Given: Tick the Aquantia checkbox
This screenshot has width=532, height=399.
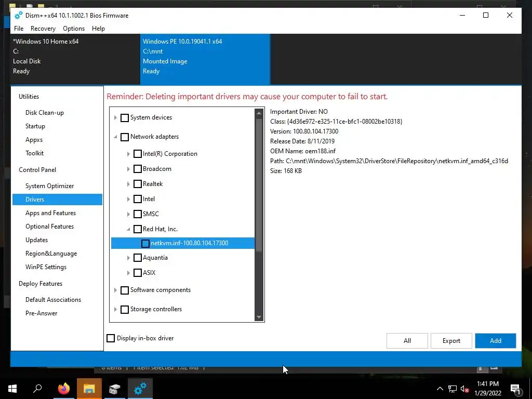Looking at the screenshot, I should click(x=137, y=258).
